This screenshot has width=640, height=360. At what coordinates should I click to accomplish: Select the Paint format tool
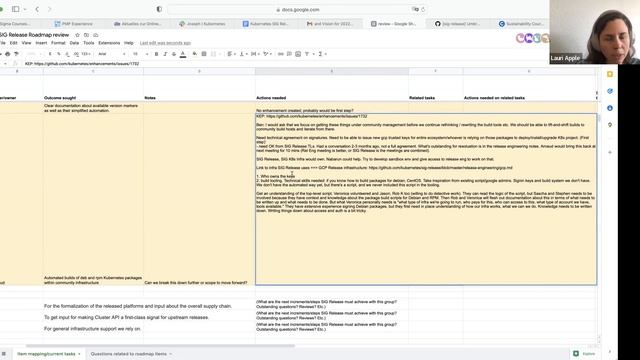point(16,54)
